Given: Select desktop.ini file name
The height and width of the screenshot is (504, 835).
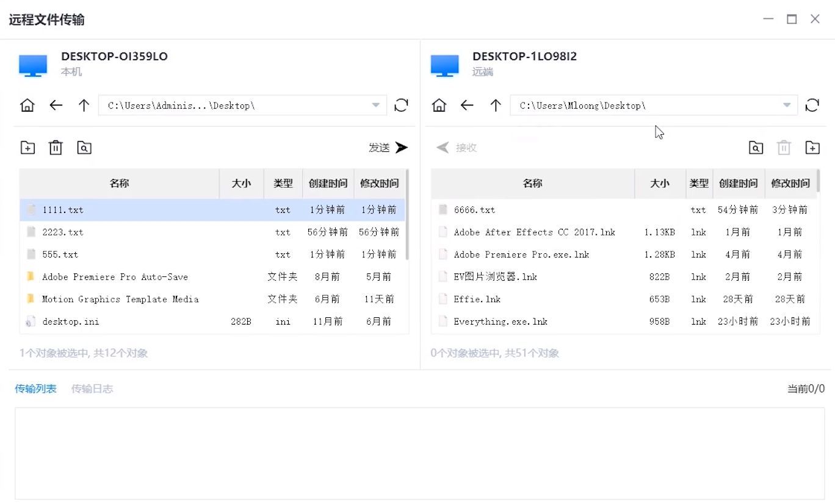Looking at the screenshot, I should [x=71, y=322].
